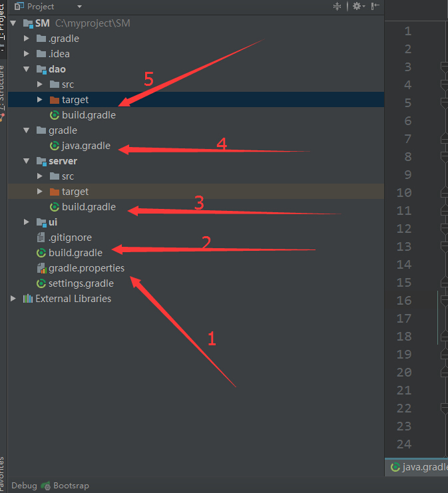Select build.gradle under dao

pos(89,115)
